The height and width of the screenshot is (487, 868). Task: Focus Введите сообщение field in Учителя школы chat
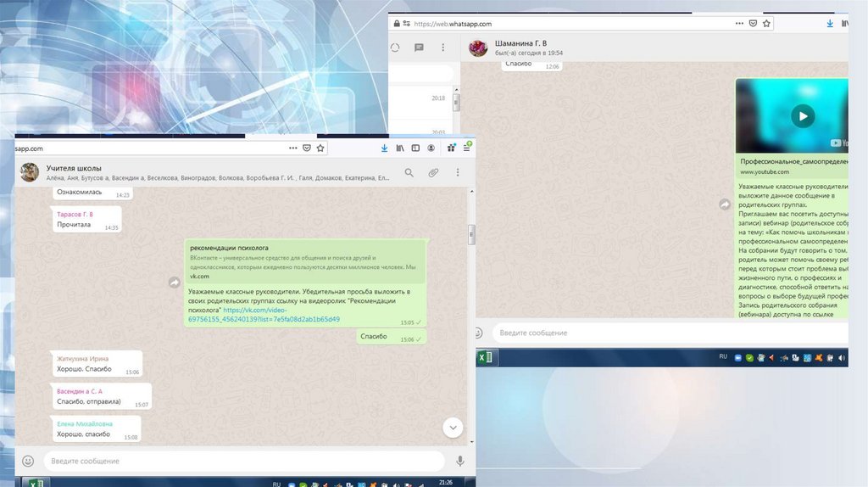pyautogui.click(x=244, y=461)
